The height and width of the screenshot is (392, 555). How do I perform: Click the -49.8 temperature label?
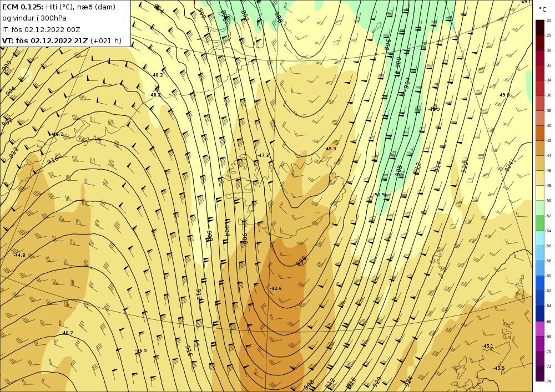click(504, 95)
